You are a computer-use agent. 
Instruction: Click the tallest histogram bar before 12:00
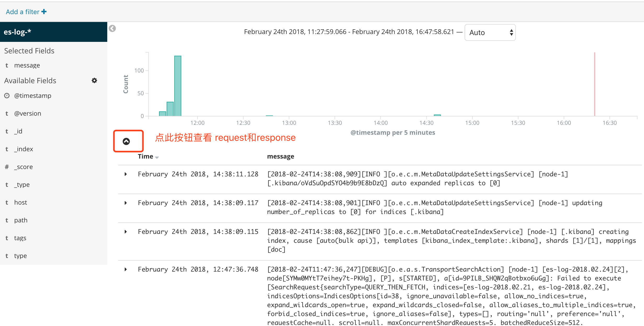178,86
